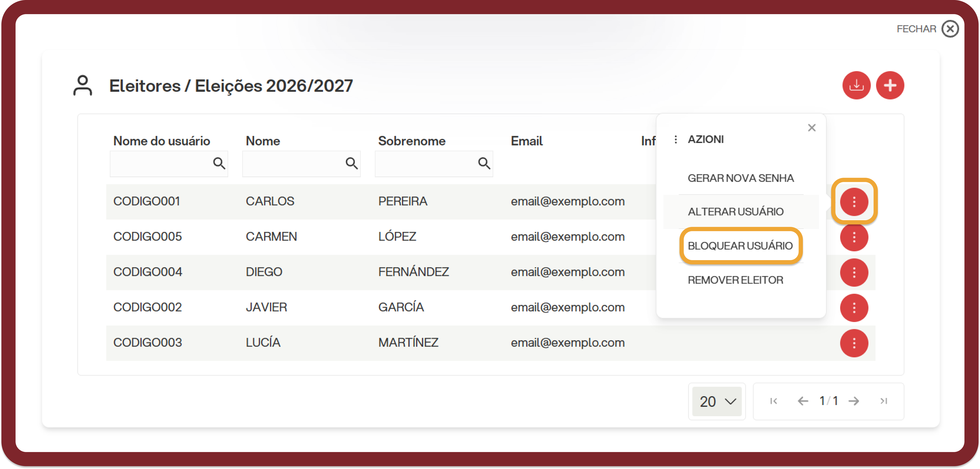Click the Nome column header
The image size is (980, 469).
click(262, 141)
